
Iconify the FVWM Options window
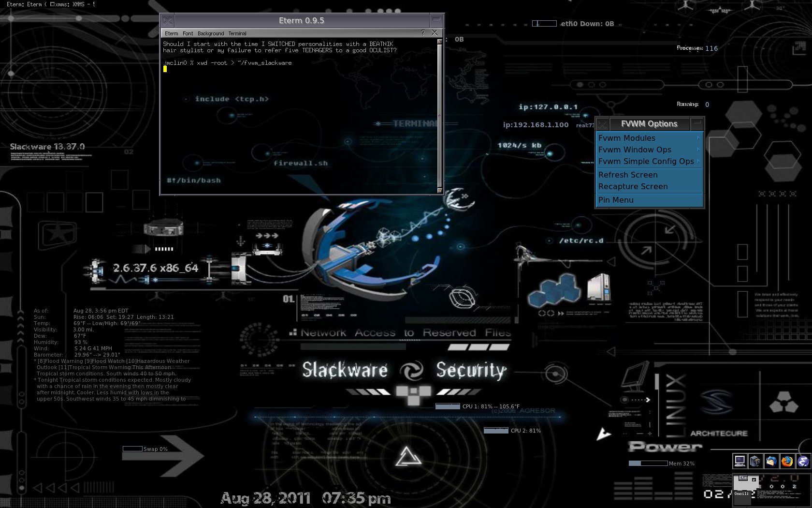tap(697, 124)
